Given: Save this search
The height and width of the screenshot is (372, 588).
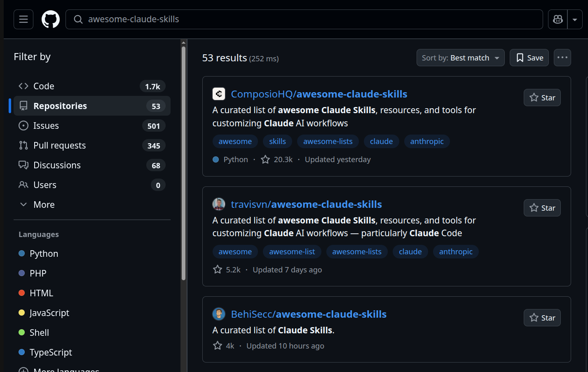Looking at the screenshot, I should (529, 58).
